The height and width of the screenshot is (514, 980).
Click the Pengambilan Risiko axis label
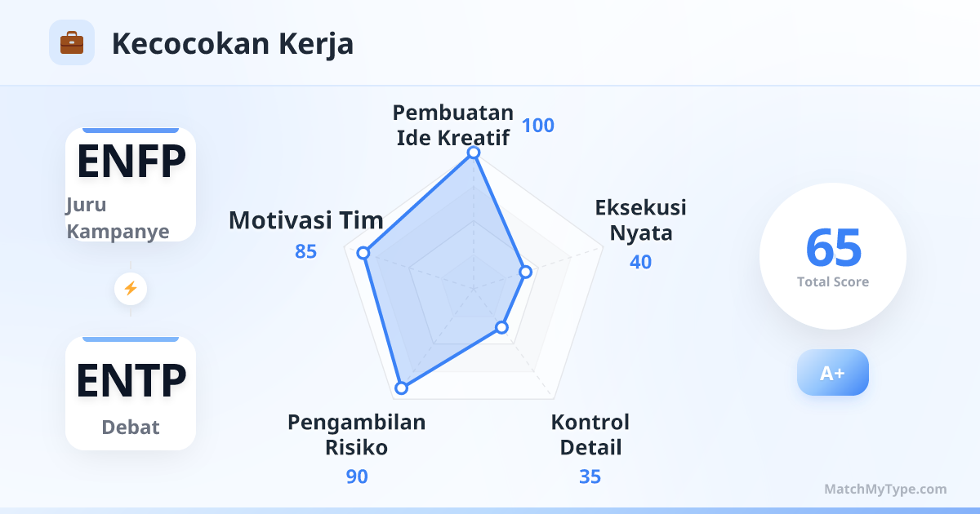click(357, 435)
